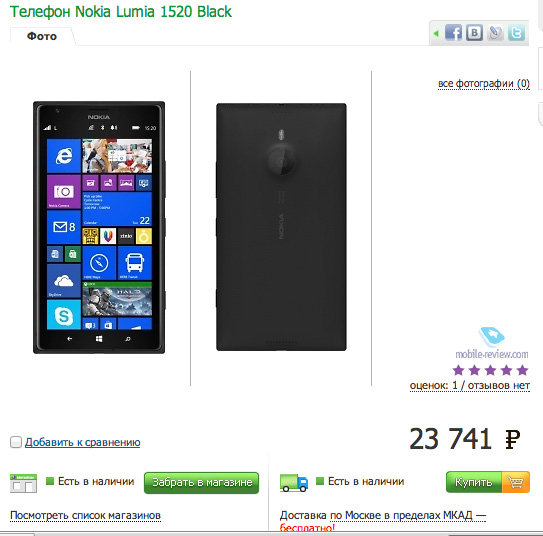Open оценок: 1 / отзывов нет link
This screenshot has height=536, width=543.
470,385
